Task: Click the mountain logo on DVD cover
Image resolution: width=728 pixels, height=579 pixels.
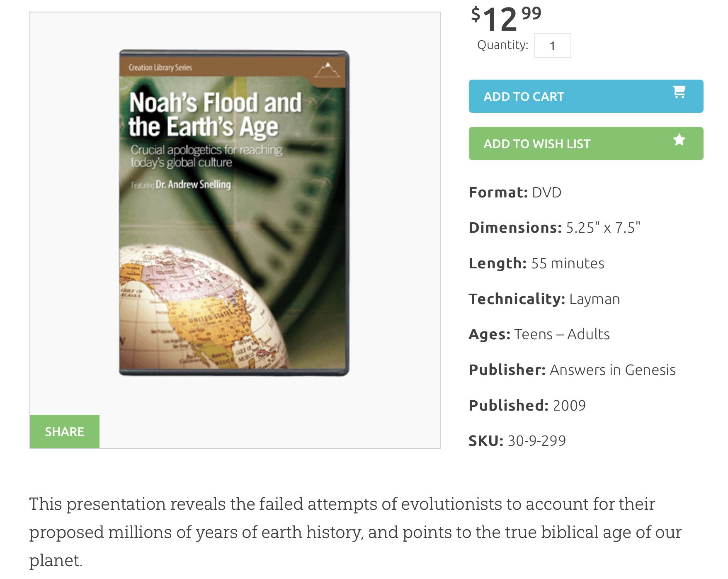Action: [327, 71]
